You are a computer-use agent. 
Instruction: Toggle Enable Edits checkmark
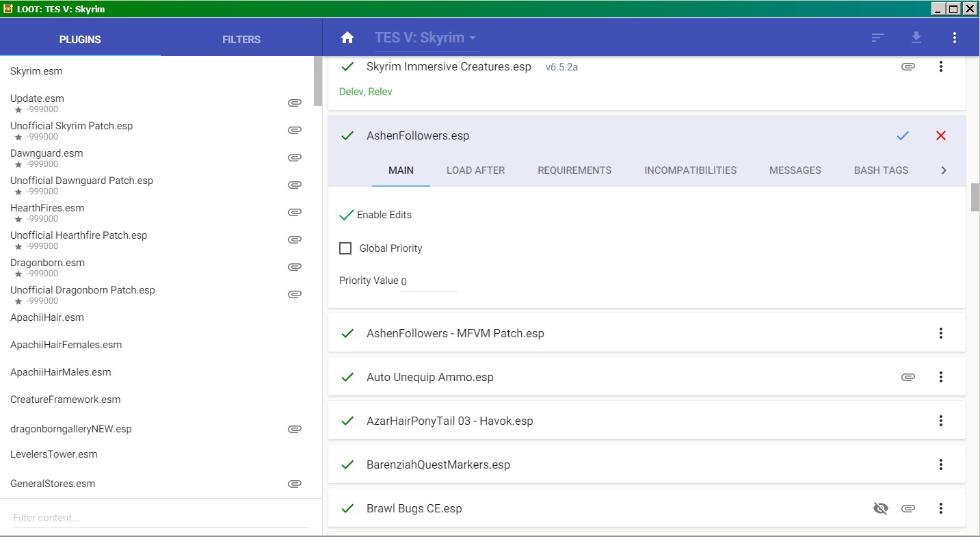click(347, 215)
